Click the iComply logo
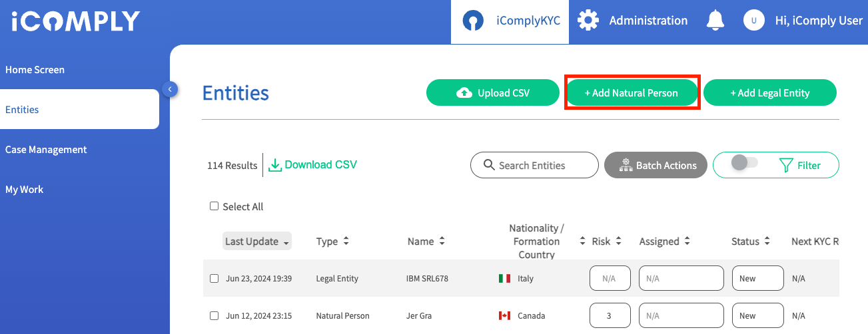868x334 pixels. pyautogui.click(x=75, y=21)
